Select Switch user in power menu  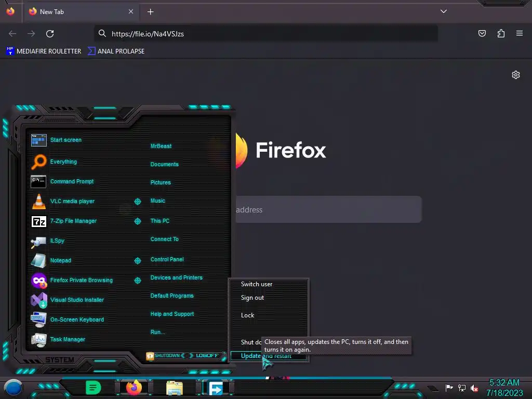pos(257,284)
